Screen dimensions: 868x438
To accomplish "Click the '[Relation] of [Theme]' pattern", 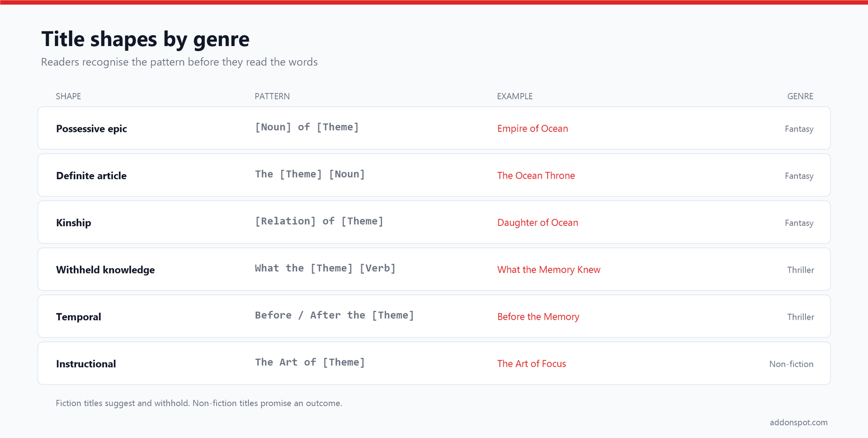I will pyautogui.click(x=319, y=221).
